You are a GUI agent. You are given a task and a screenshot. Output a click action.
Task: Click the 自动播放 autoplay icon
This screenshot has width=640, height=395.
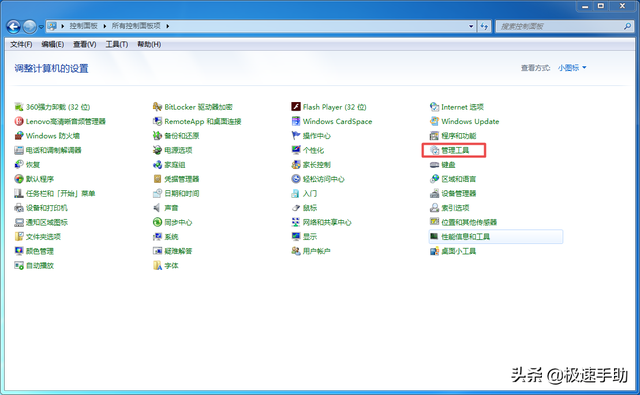19,266
